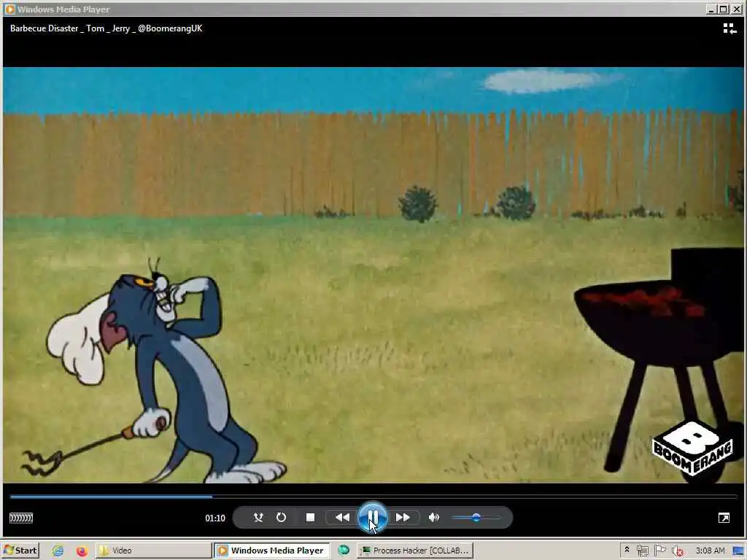
Task: Click the video playback area
Action: tap(373, 275)
